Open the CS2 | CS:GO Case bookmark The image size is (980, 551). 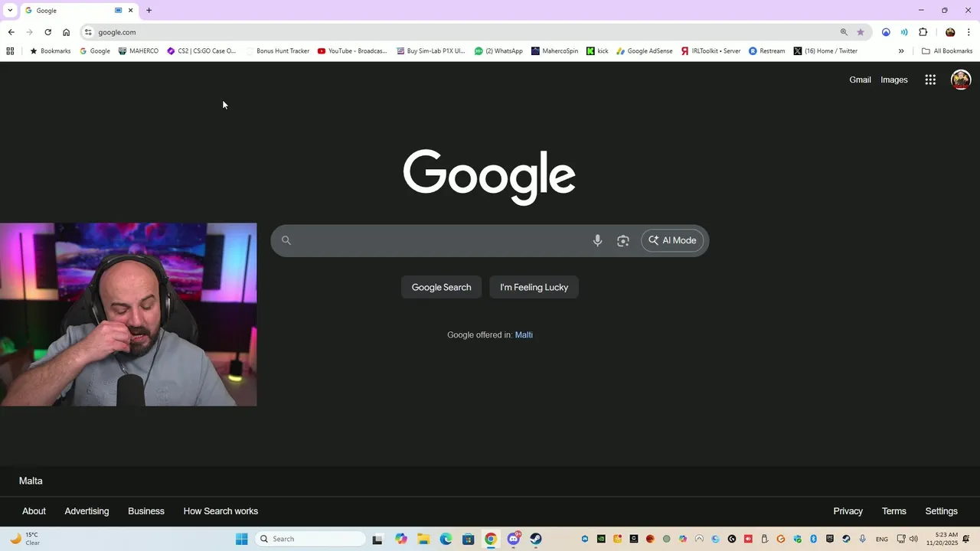click(201, 51)
